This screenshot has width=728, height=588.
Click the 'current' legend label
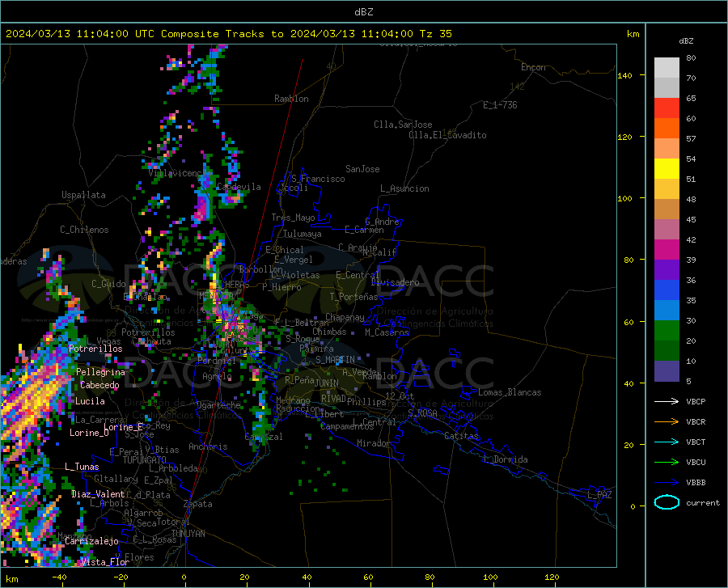click(703, 503)
